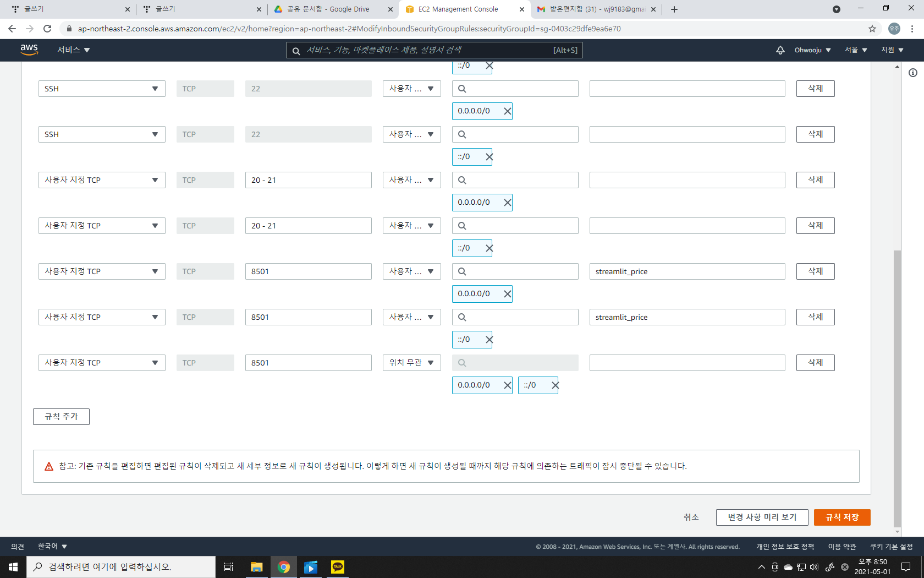Click the page vertical scrollbar thumb
924x578 pixels.
click(x=897, y=389)
